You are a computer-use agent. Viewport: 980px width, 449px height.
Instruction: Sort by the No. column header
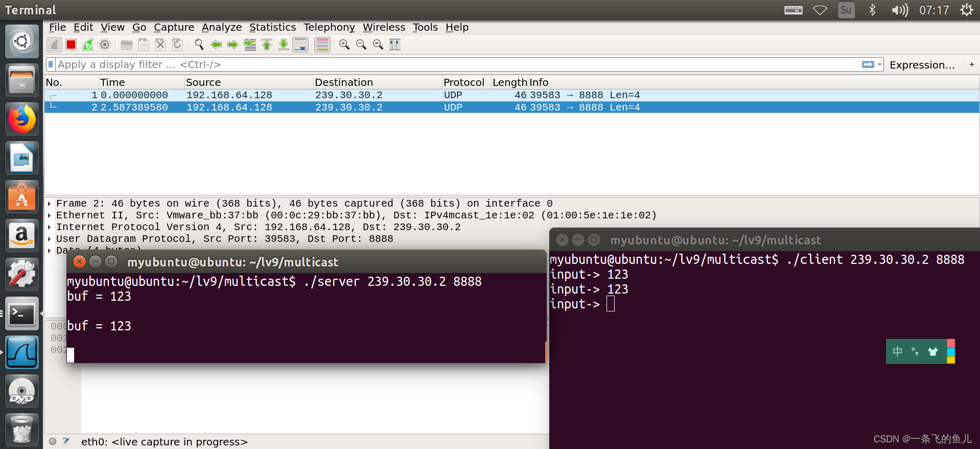tap(72, 82)
